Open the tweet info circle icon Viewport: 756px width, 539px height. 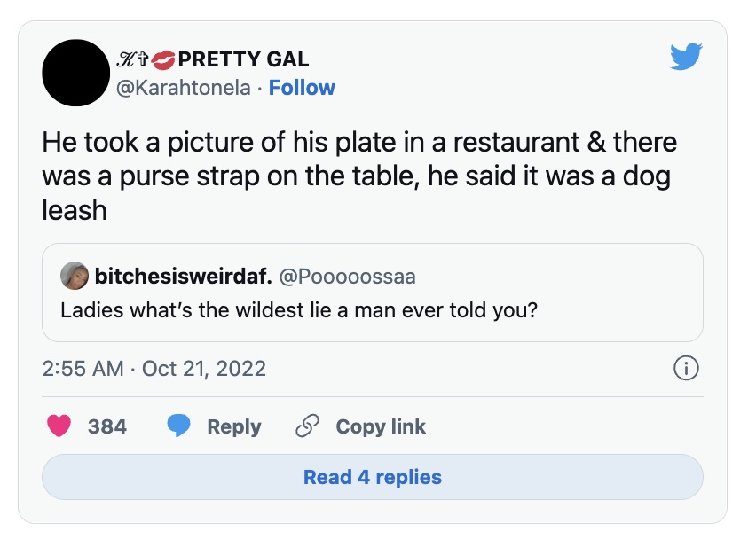pos(687,368)
